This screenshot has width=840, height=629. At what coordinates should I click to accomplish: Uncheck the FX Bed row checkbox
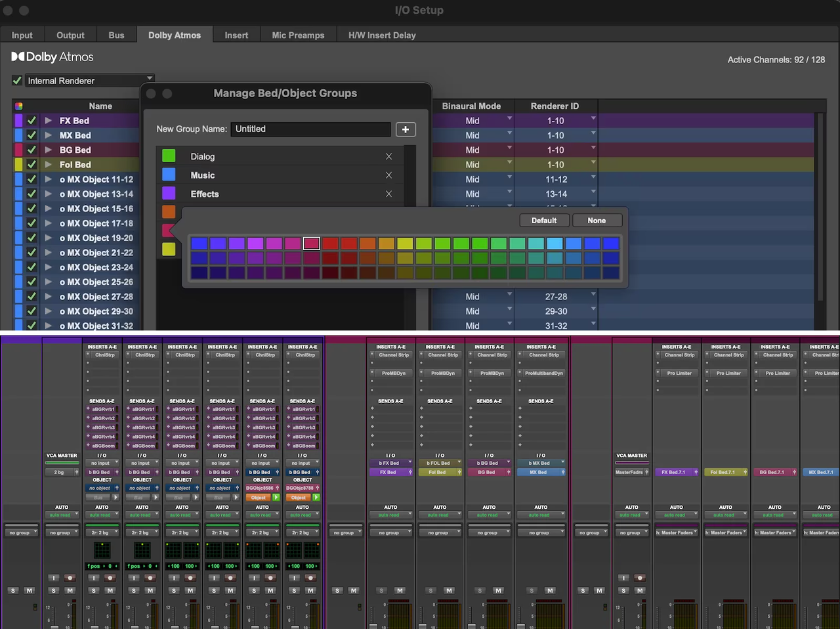click(31, 121)
